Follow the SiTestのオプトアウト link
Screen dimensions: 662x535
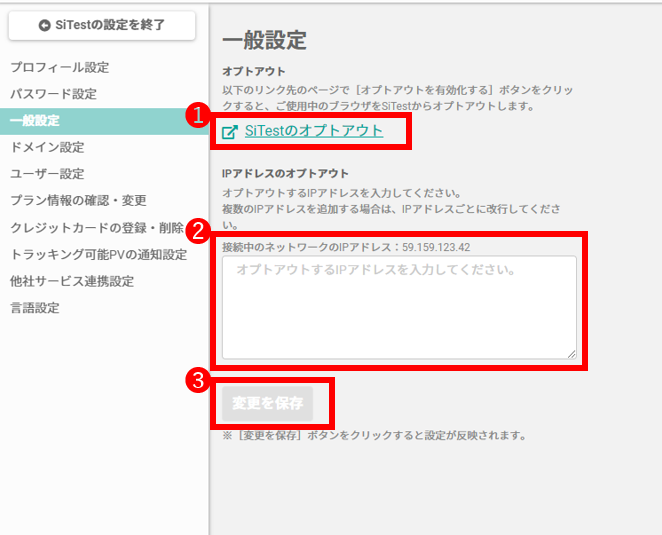[x=314, y=131]
